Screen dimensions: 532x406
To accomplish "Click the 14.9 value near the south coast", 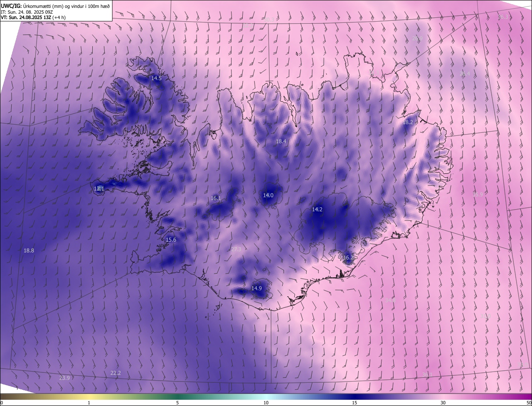I will (x=257, y=288).
